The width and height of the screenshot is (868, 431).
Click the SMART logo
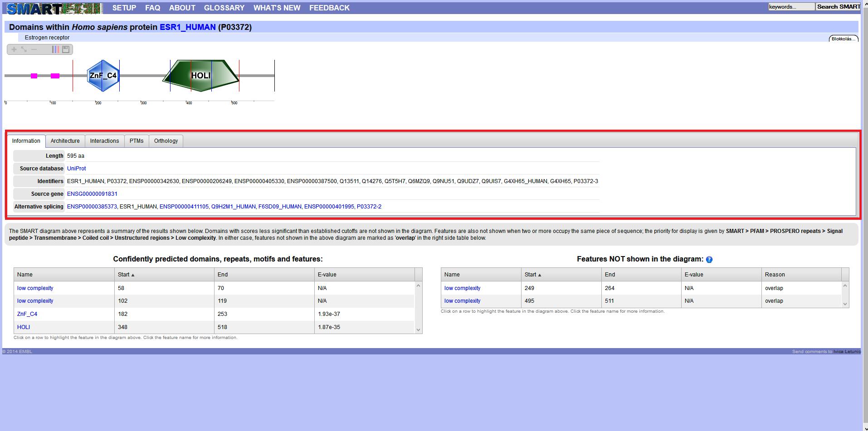click(x=54, y=8)
